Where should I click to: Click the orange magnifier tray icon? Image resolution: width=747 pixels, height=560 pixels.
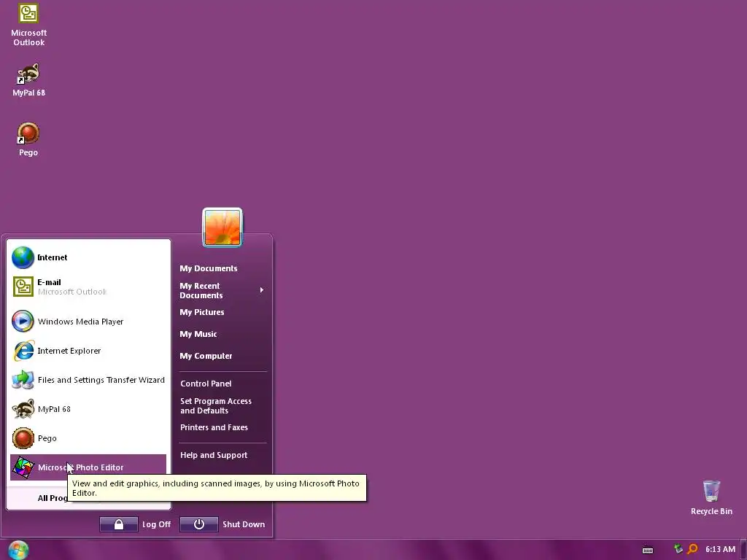click(693, 549)
